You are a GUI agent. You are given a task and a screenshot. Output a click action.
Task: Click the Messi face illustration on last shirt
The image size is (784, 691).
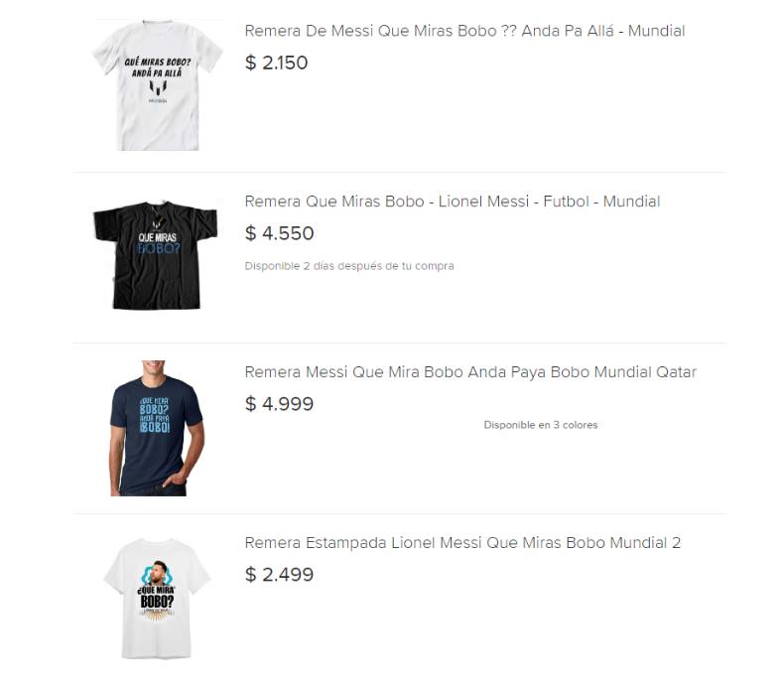coord(157,573)
